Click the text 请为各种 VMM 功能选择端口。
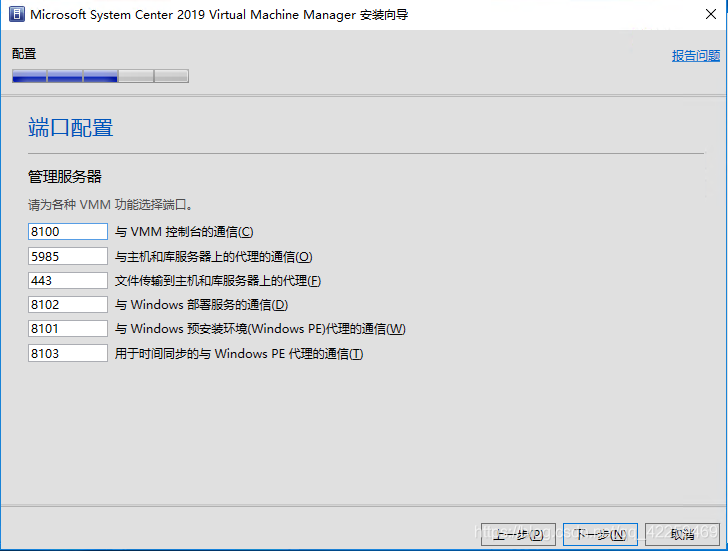Viewport: 728px width, 551px height. [110, 205]
